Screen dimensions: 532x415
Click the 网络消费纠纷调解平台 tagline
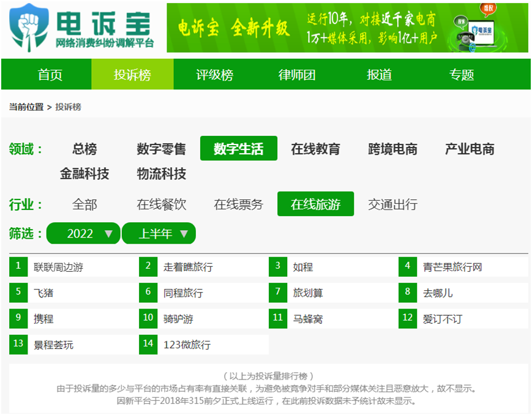pos(105,43)
